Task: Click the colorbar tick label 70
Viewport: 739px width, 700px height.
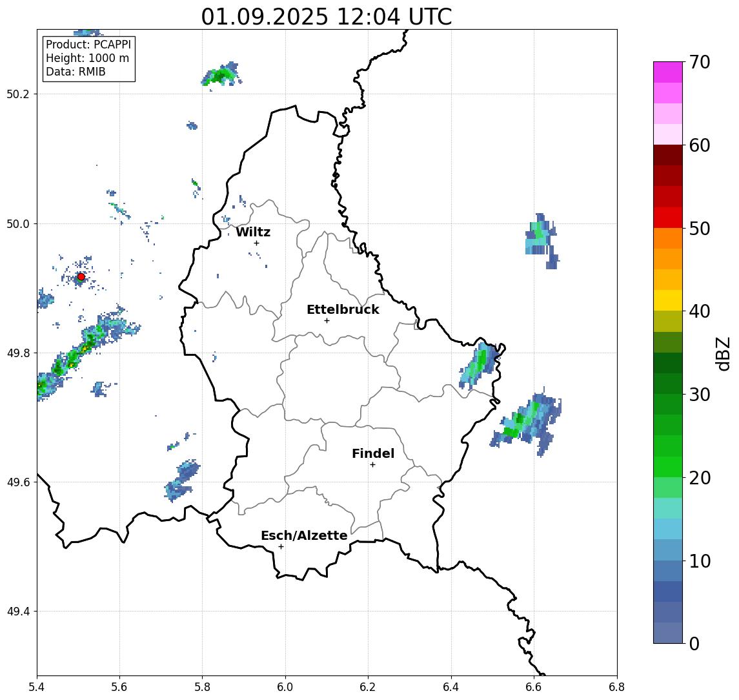Action: tap(700, 62)
